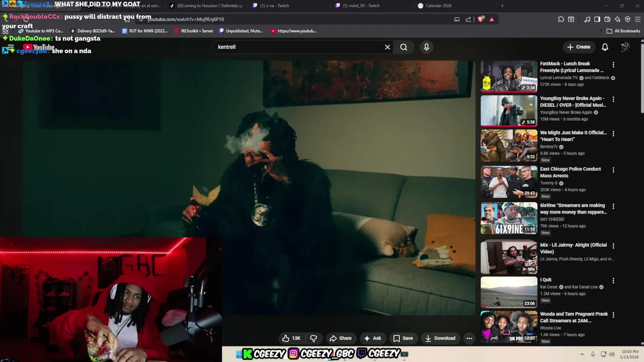
Task: Open options menu for YoungBoy DIESEL / OVER
Action: pos(613,100)
